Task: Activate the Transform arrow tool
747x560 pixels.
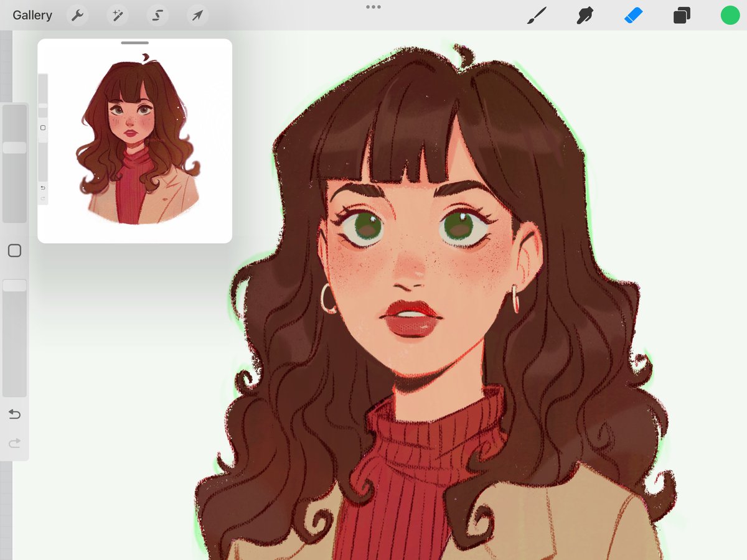Action: click(197, 16)
